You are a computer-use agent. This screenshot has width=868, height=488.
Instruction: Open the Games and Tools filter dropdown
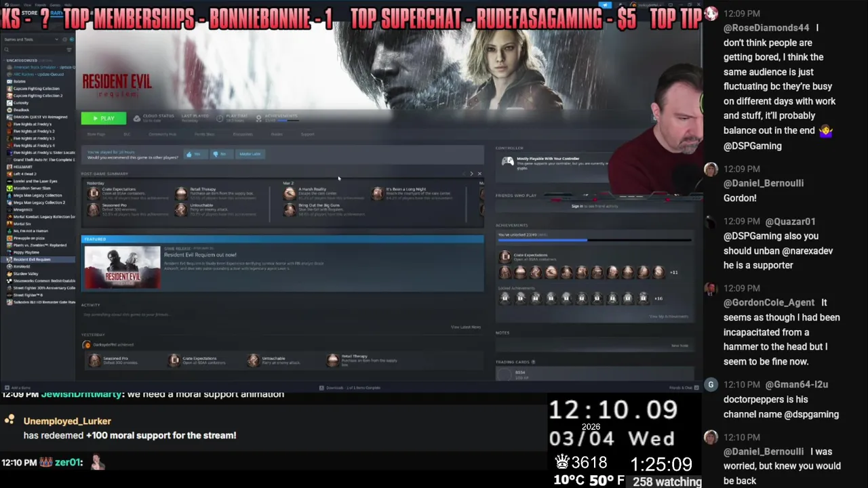[x=32, y=39]
